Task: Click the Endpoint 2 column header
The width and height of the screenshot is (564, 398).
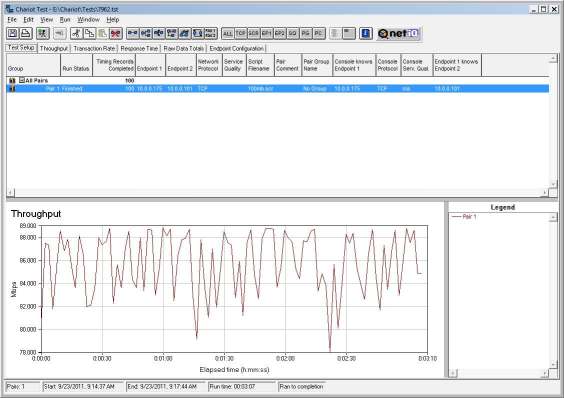Action: tap(181, 65)
